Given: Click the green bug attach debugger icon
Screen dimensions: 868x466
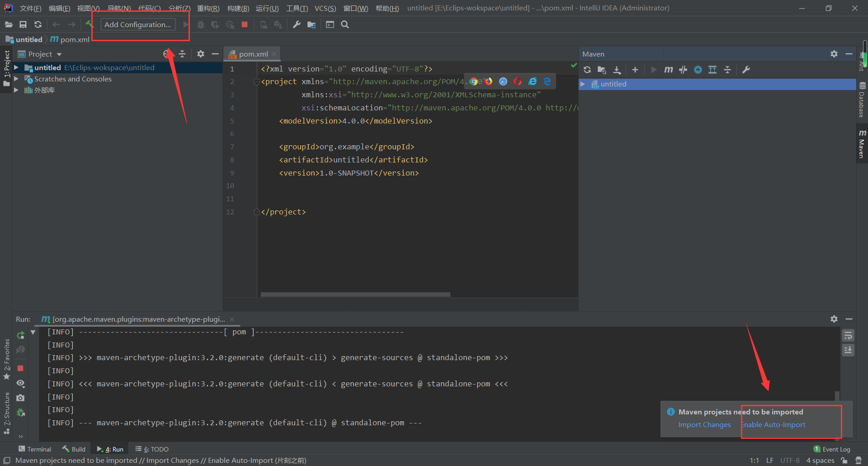Looking at the screenshot, I should [x=20, y=413].
